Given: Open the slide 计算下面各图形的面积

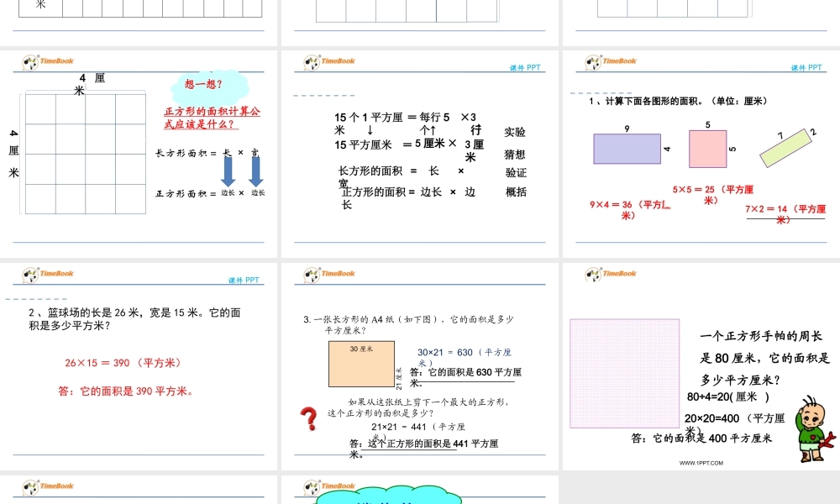Looking at the screenshot, I should click(x=701, y=154).
